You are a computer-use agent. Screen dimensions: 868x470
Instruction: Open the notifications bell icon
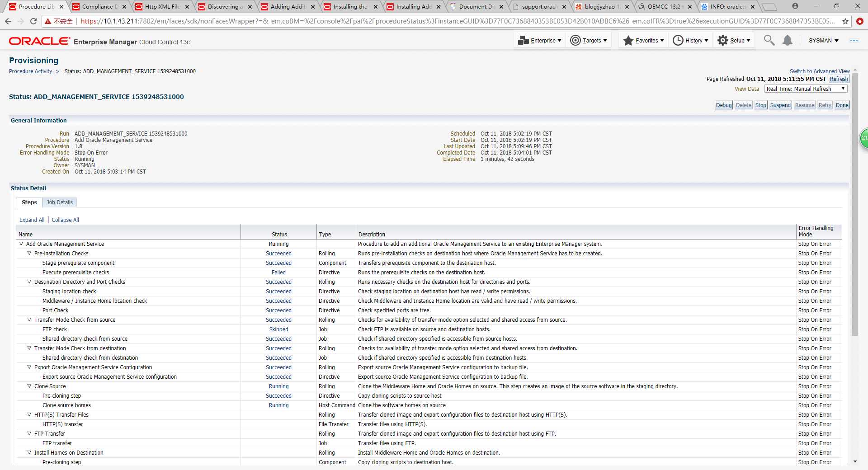tap(787, 40)
